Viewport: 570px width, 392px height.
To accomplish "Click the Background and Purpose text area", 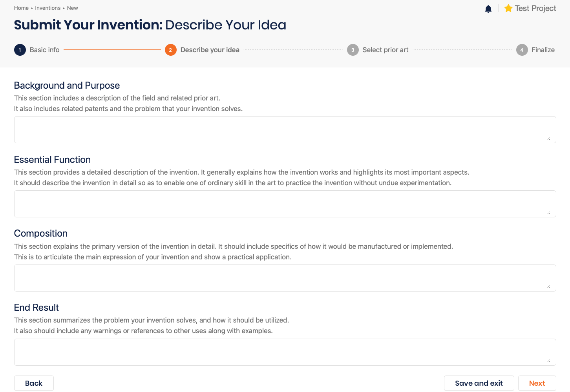I will [285, 129].
